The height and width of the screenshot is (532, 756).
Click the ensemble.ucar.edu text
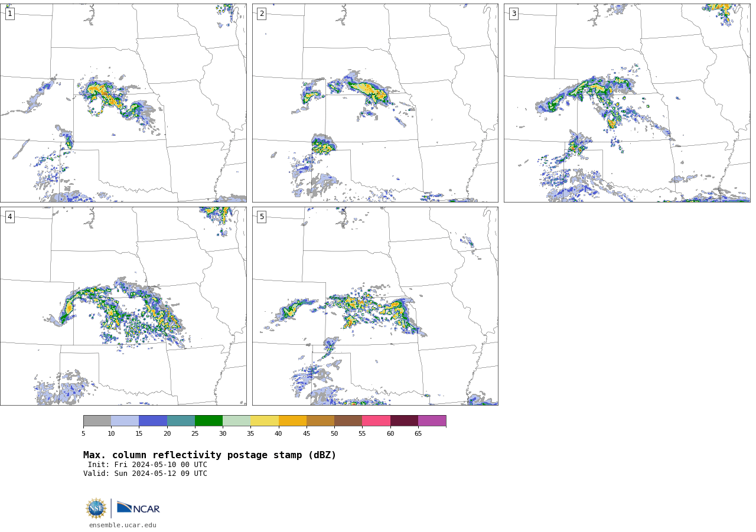pos(123,525)
